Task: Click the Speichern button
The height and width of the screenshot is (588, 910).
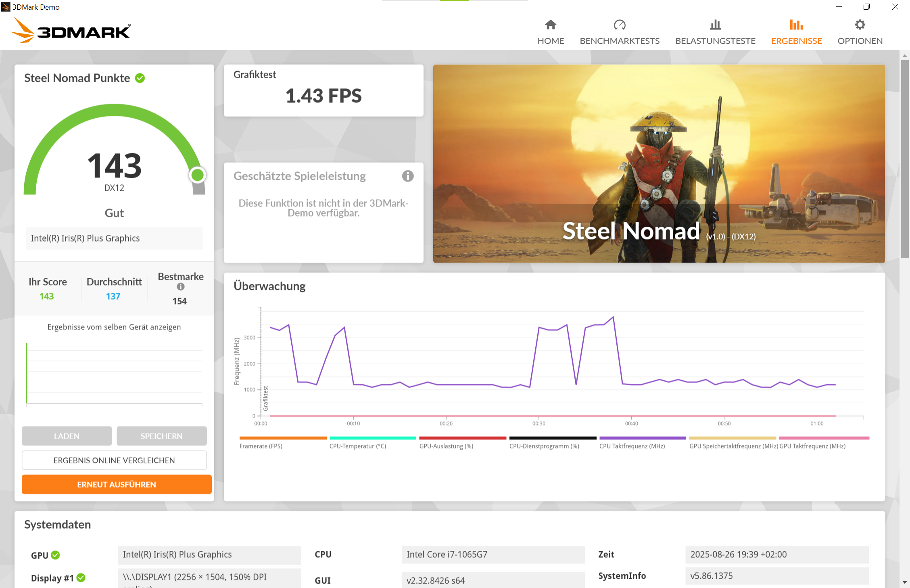Action: point(161,436)
